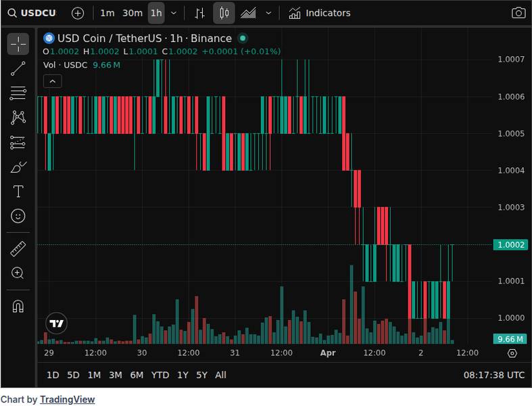The height and width of the screenshot is (406, 532).
Task: Open symbol search USDCU
Action: point(32,13)
